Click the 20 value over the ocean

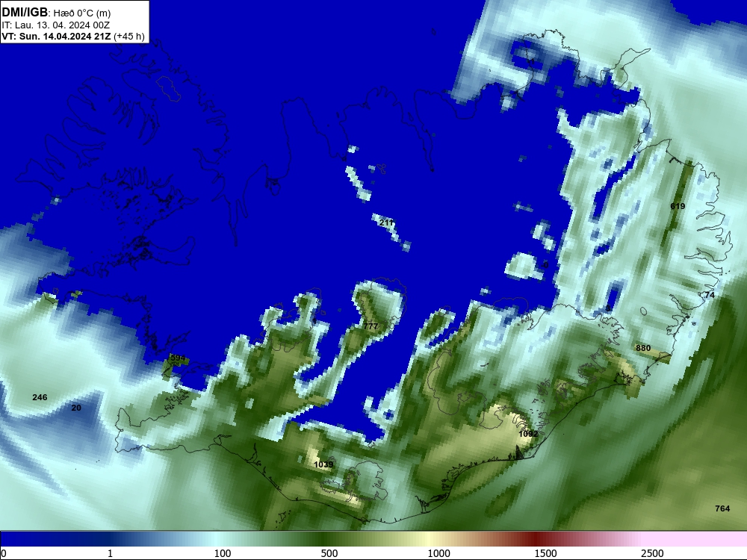pyautogui.click(x=76, y=408)
